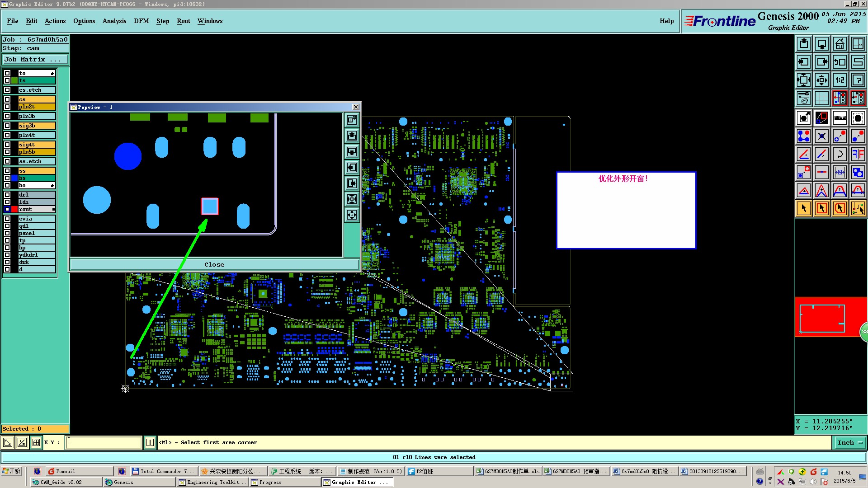Screen dimensions: 868x488
Task: Enable the drl layer checkbox
Action: click(7, 195)
